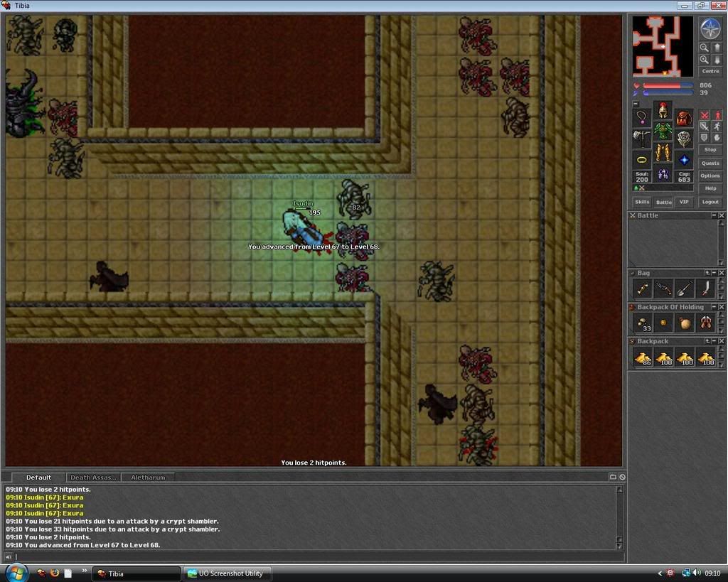Toggle stand-while-fighting red figure mode

tap(717, 115)
